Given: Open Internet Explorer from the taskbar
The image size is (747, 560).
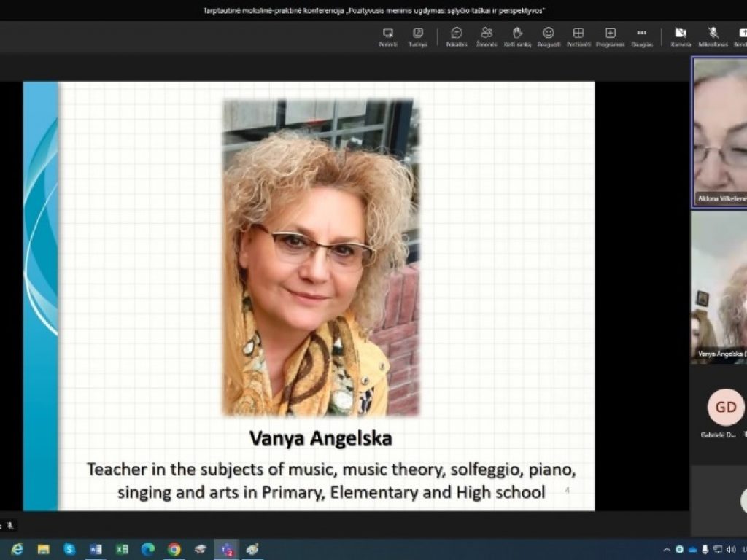Looking at the screenshot, I should point(17,550).
